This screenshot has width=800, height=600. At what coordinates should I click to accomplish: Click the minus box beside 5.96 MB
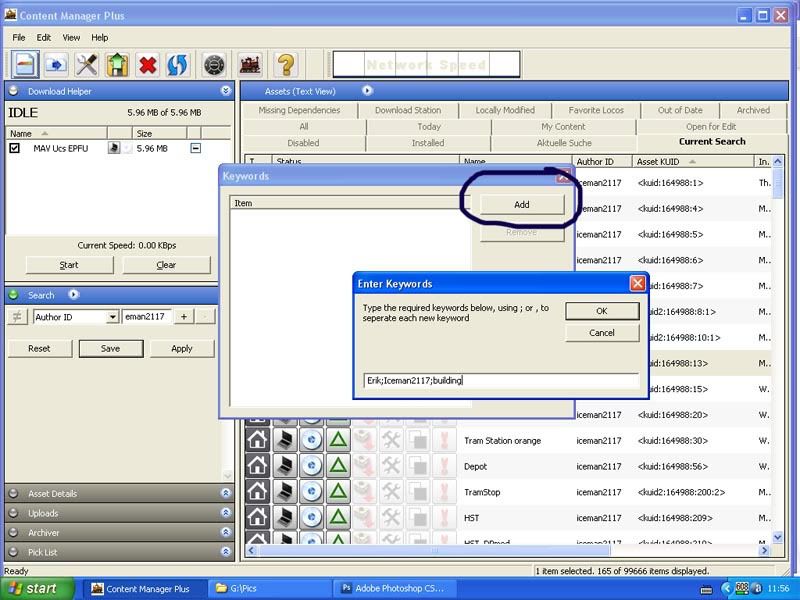click(x=195, y=148)
